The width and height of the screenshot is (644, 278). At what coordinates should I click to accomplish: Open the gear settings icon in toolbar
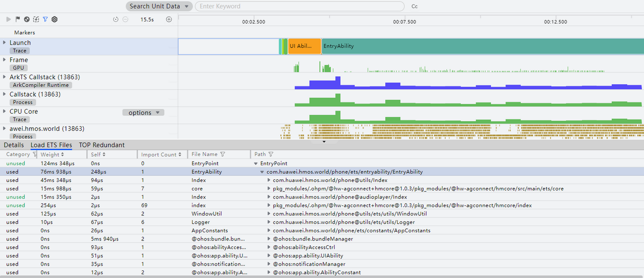tap(54, 19)
